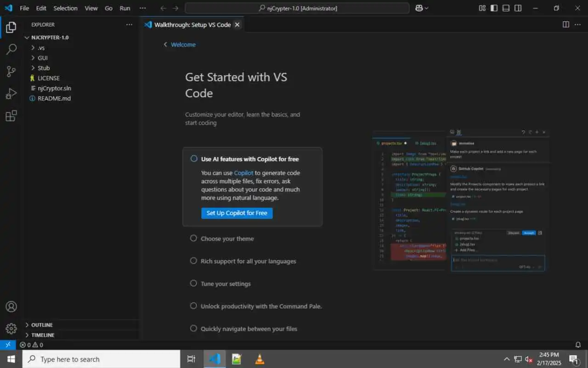This screenshot has height=368, width=588.
Task: Open Explorer Views and More Actions ellipsis
Action: [129, 24]
